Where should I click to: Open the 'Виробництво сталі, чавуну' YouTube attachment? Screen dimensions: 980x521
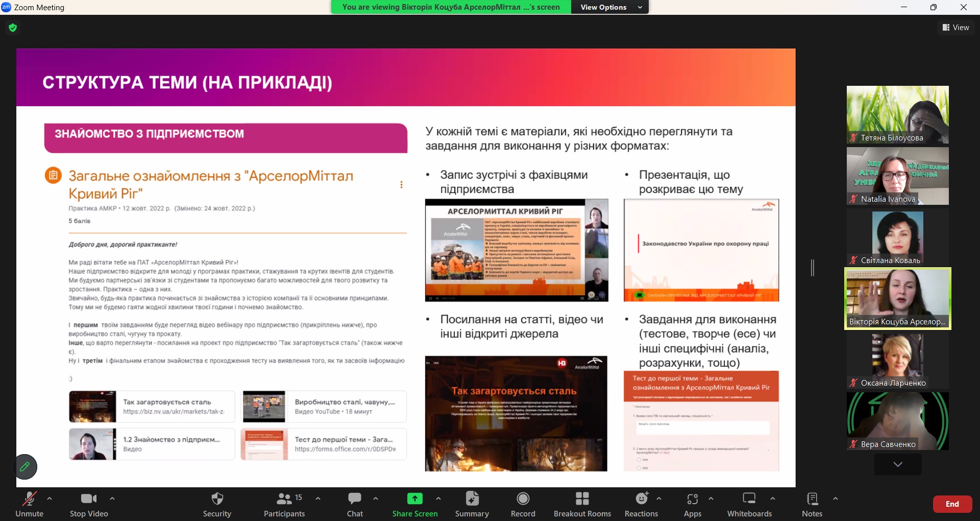tap(324, 407)
